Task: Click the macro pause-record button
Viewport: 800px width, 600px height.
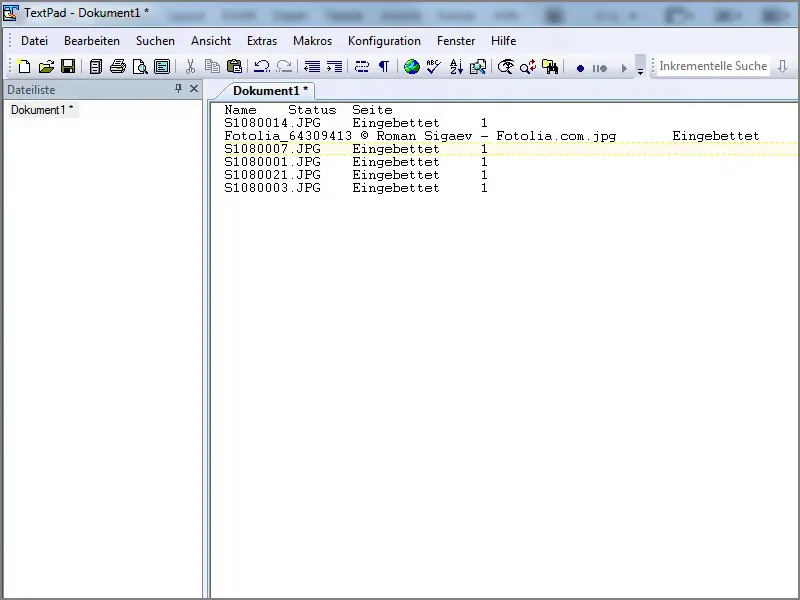Action: point(600,68)
